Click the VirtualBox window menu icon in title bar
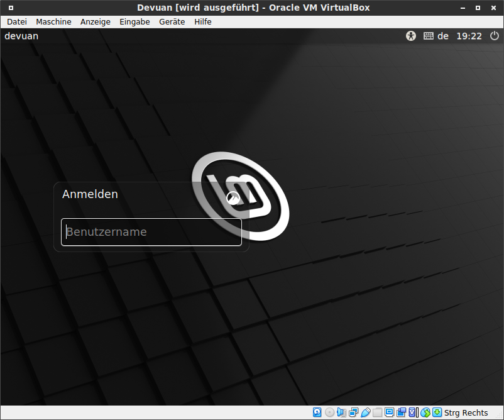Image resolution: width=504 pixels, height=420 pixels. tap(11, 8)
